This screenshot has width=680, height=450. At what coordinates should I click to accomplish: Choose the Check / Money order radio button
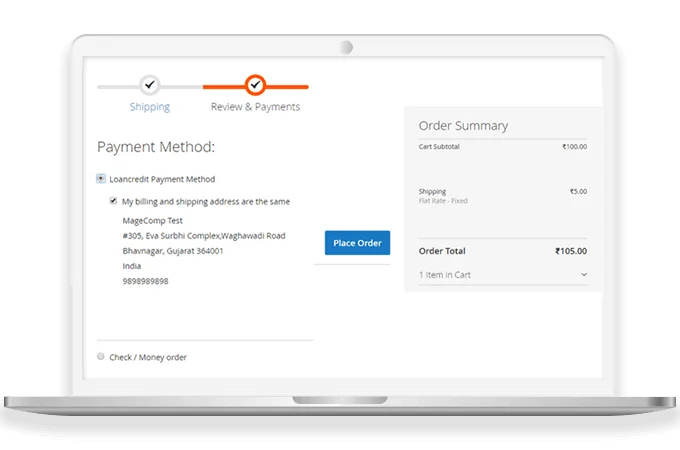(101, 357)
